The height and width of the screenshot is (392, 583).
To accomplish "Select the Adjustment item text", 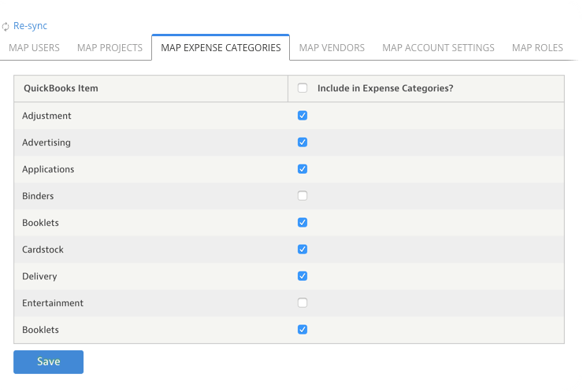I will click(x=46, y=116).
